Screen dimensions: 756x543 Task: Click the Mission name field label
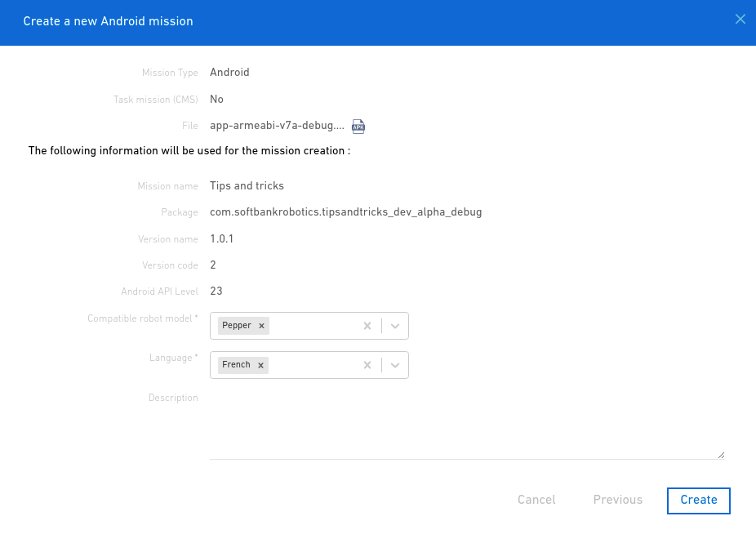click(x=168, y=186)
